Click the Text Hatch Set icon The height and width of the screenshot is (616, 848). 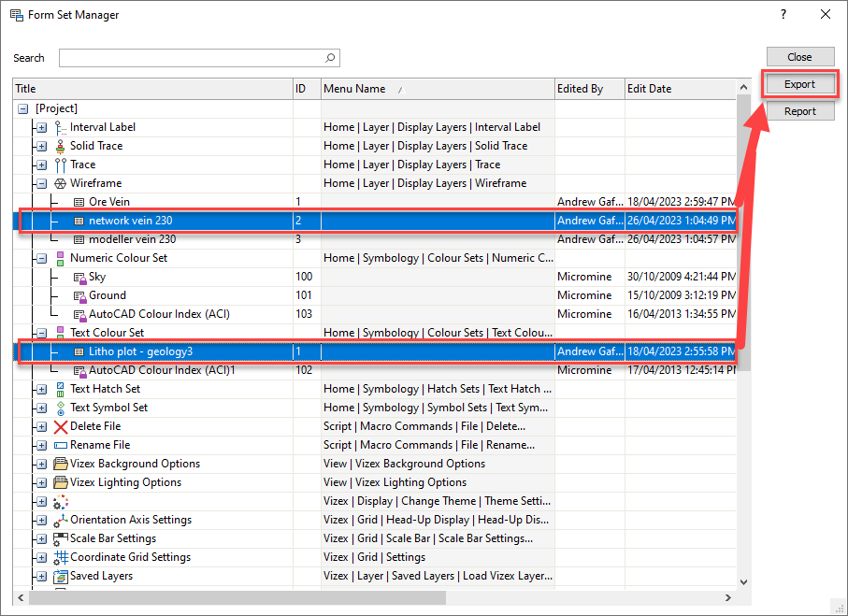click(61, 389)
